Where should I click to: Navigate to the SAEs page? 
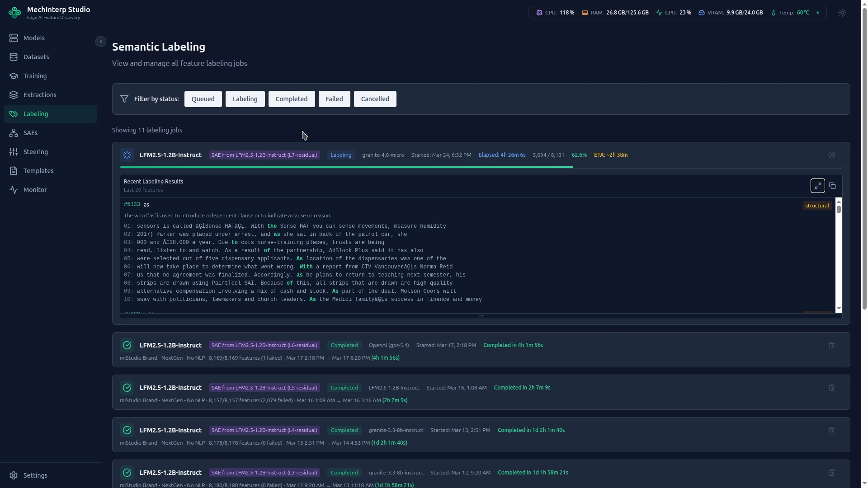click(50, 133)
